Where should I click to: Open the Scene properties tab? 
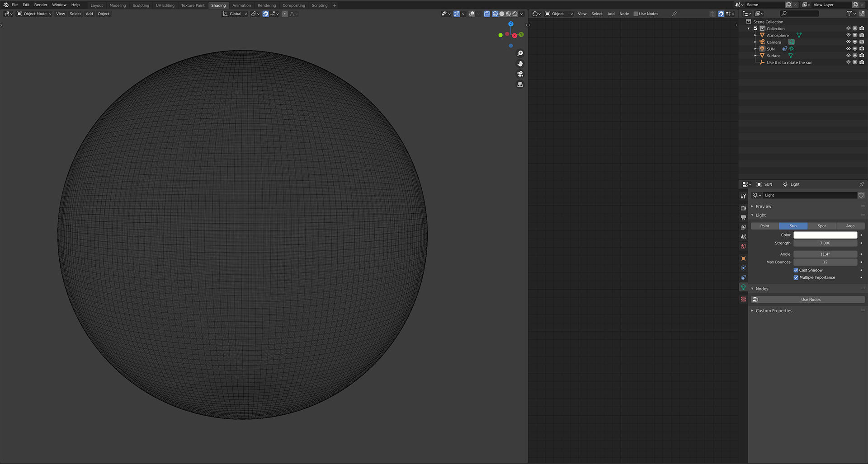tap(743, 237)
